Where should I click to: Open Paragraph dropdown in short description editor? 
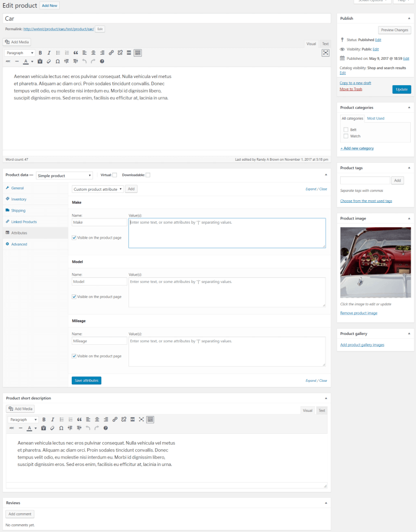[x=23, y=420]
